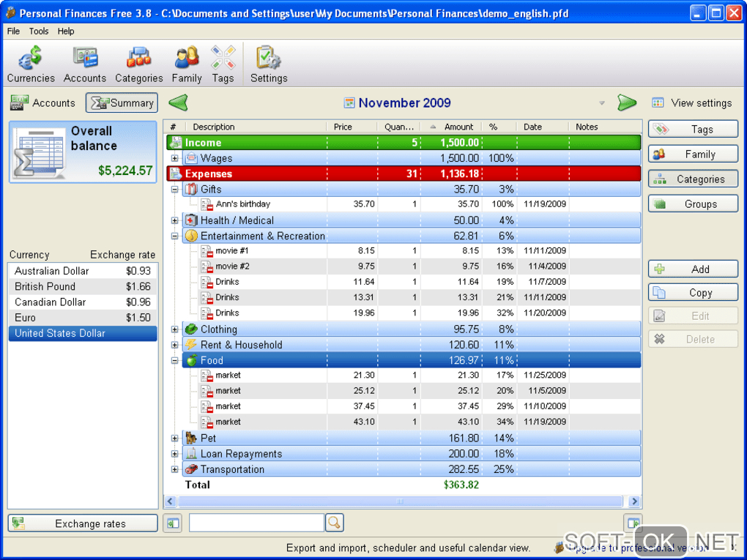The height and width of the screenshot is (560, 747).
Task: Collapse the Entertainment & Recreation category
Action: click(175, 236)
